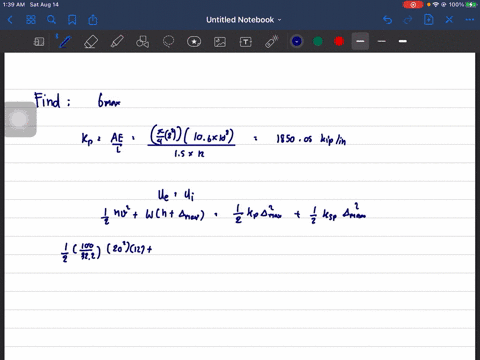The height and width of the screenshot is (360, 480).
Task: Select the Eraser tool
Action: click(91, 42)
